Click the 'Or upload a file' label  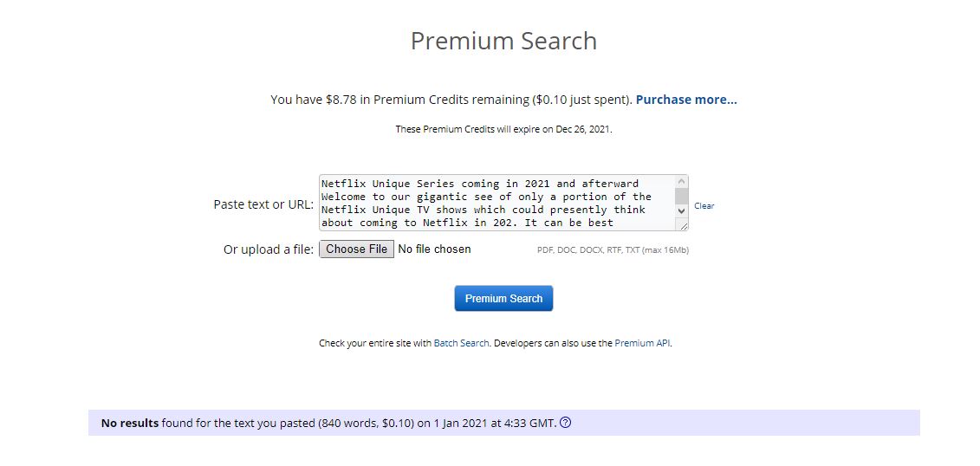coord(269,249)
